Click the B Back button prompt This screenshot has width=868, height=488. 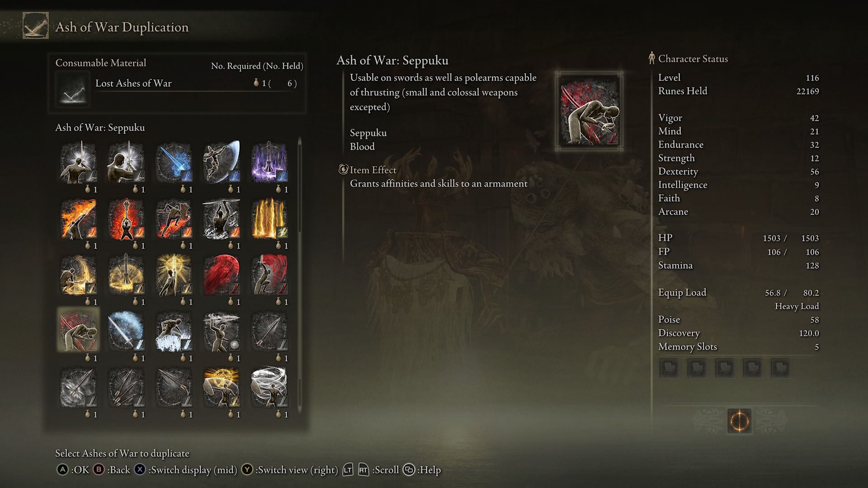point(112,470)
